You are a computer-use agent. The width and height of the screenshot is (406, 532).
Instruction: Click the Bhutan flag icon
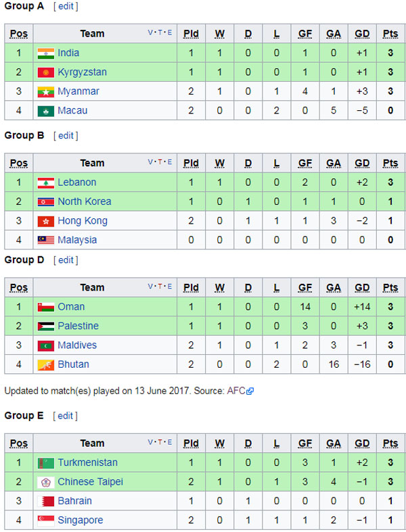click(x=46, y=365)
